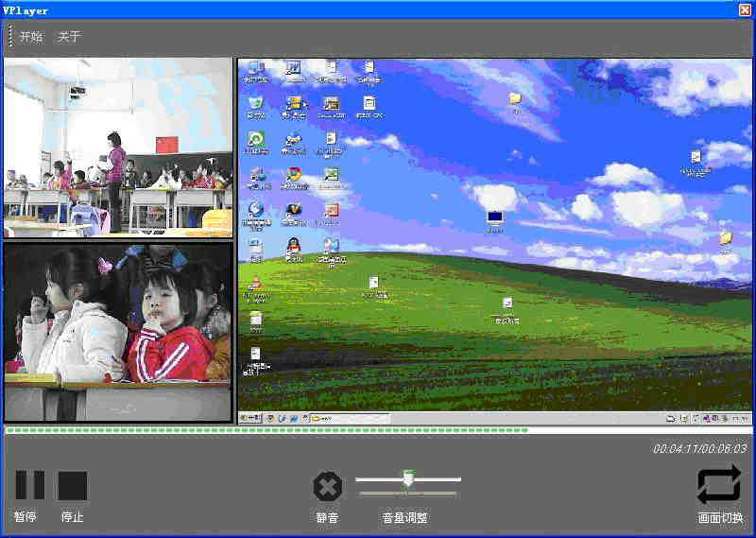756x538 pixels.
Task: Click the 静音 label under mute icon
Action: click(327, 517)
